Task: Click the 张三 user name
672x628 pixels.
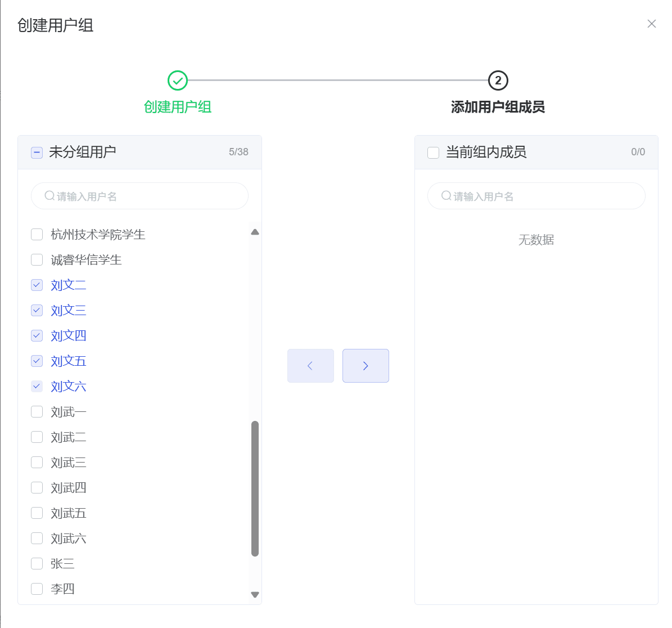Action: pos(62,564)
